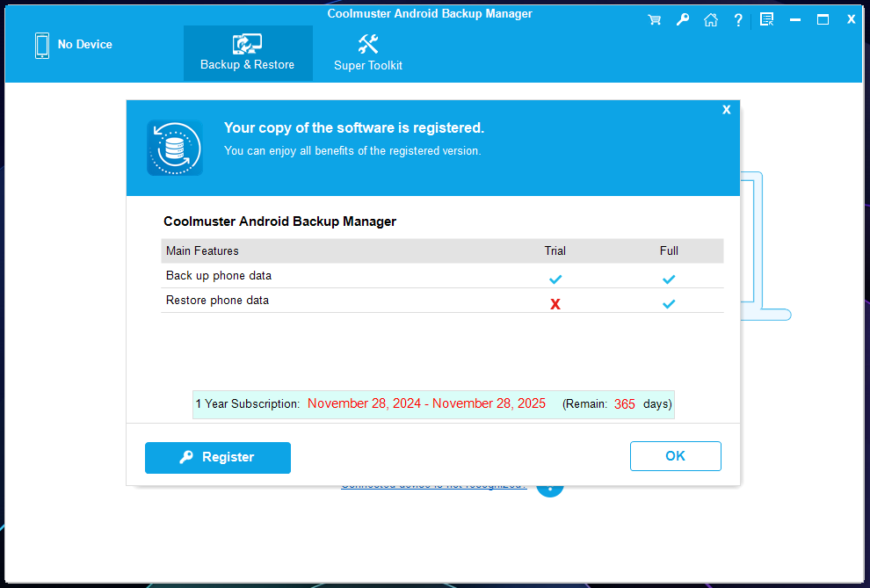
Task: Open help via question mark icon
Action: (738, 19)
